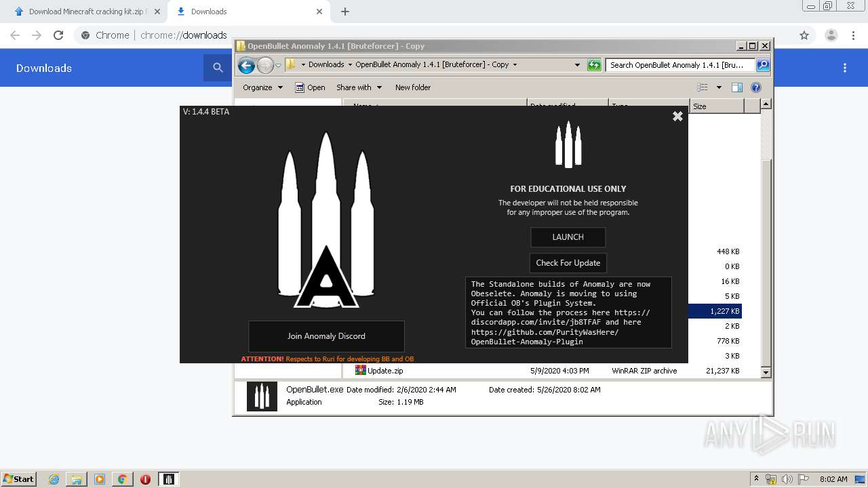Click the Check For Update button
The image size is (868, 488).
(x=568, y=263)
